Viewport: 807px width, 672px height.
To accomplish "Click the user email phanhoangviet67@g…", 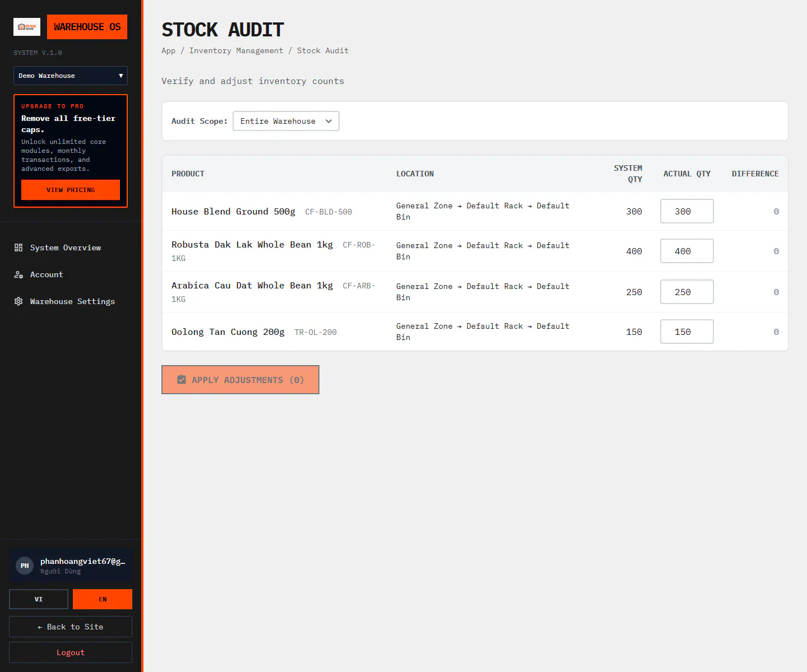I will click(x=83, y=561).
